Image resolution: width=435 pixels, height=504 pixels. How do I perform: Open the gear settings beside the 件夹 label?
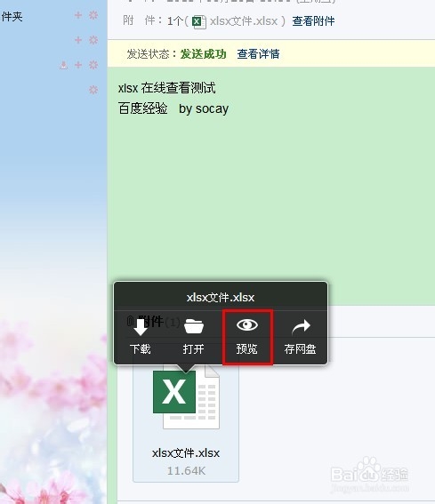(93, 15)
